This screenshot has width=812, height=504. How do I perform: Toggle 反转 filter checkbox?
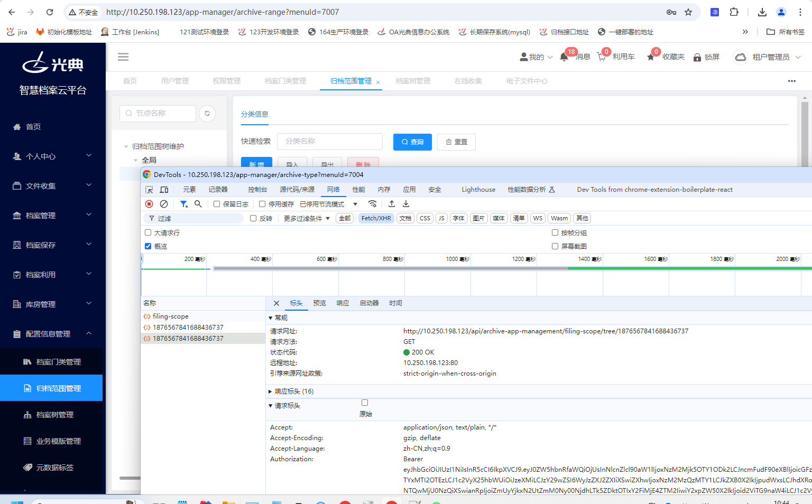tap(253, 218)
